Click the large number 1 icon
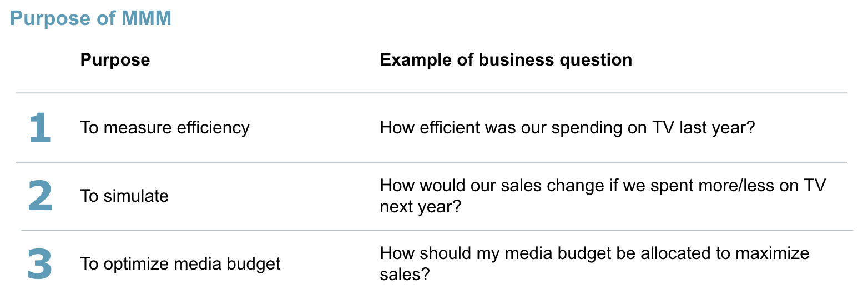The image size is (868, 299). (39, 127)
